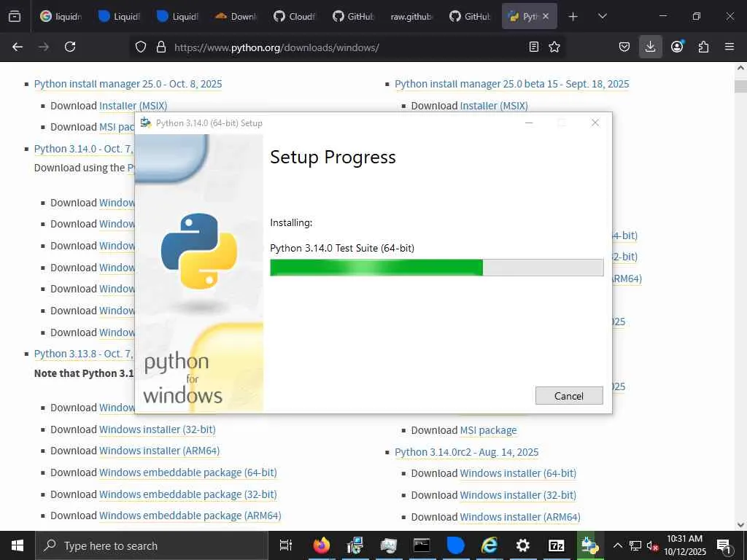Viewport: 747px width, 560px height.
Task: Switch to the first Liquid tab
Action: click(x=120, y=17)
